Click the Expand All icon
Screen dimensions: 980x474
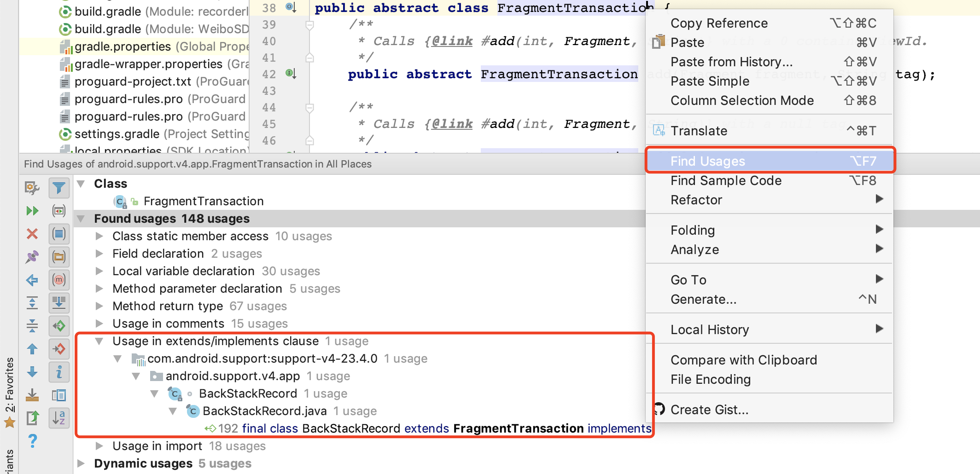(x=32, y=303)
